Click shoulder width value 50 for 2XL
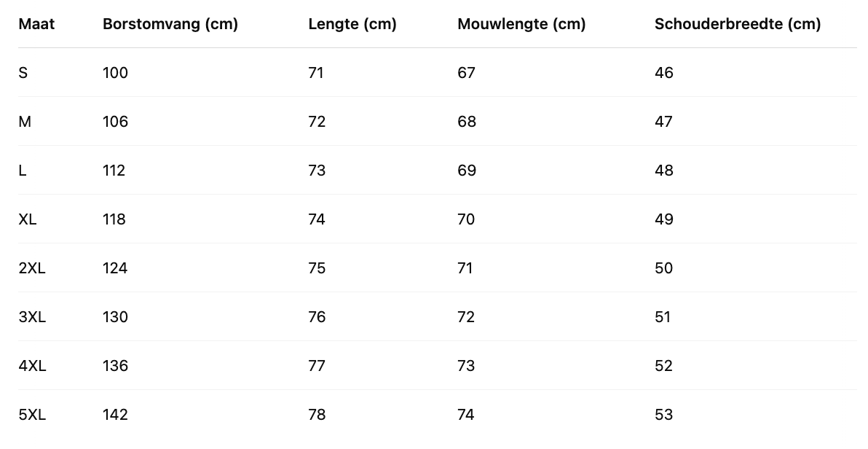The image size is (868, 449). coord(664,268)
